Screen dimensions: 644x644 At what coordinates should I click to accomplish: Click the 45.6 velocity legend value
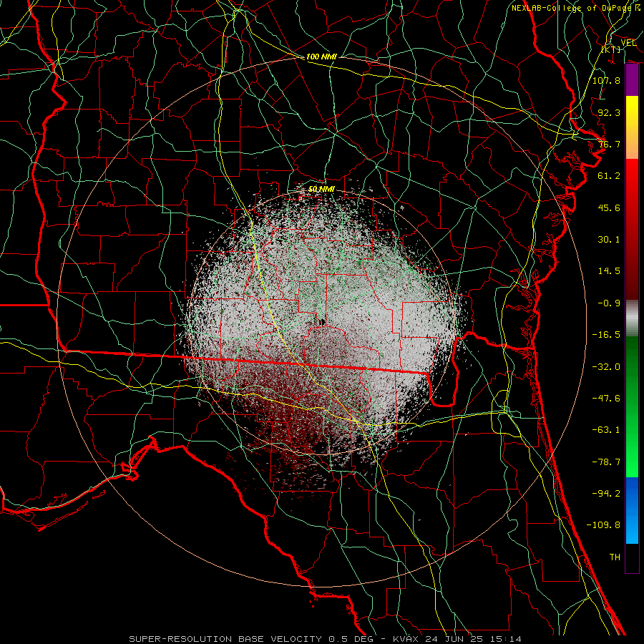[x=609, y=208]
